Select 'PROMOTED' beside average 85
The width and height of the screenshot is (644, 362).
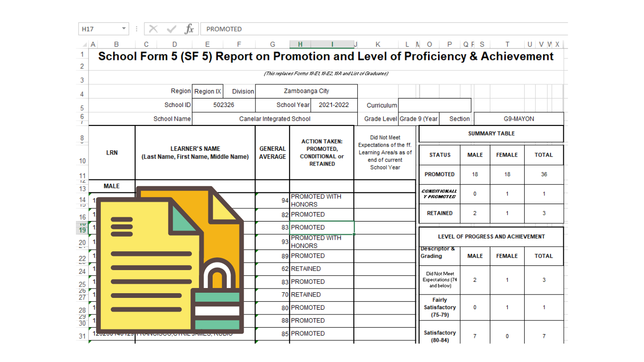point(322,334)
